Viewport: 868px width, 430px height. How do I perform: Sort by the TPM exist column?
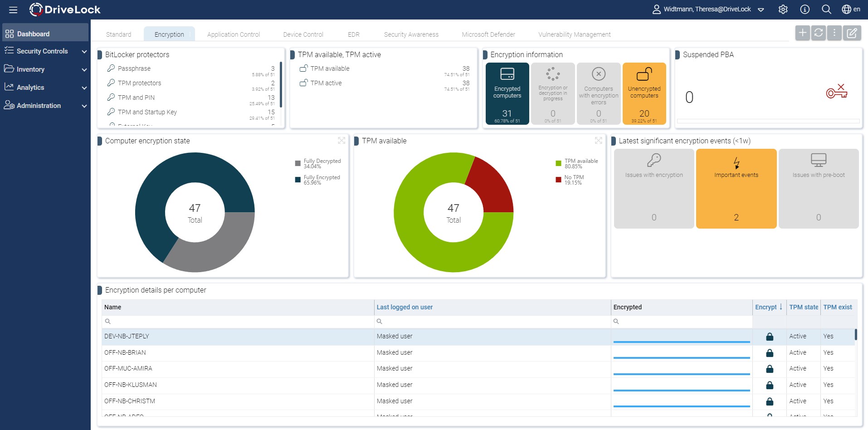tap(838, 307)
